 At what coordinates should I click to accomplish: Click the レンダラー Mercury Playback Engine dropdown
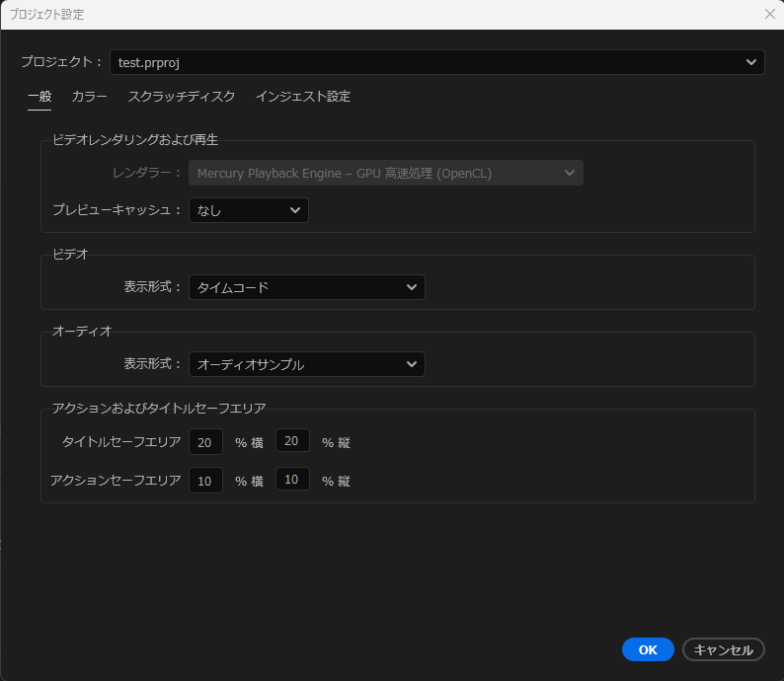385,174
